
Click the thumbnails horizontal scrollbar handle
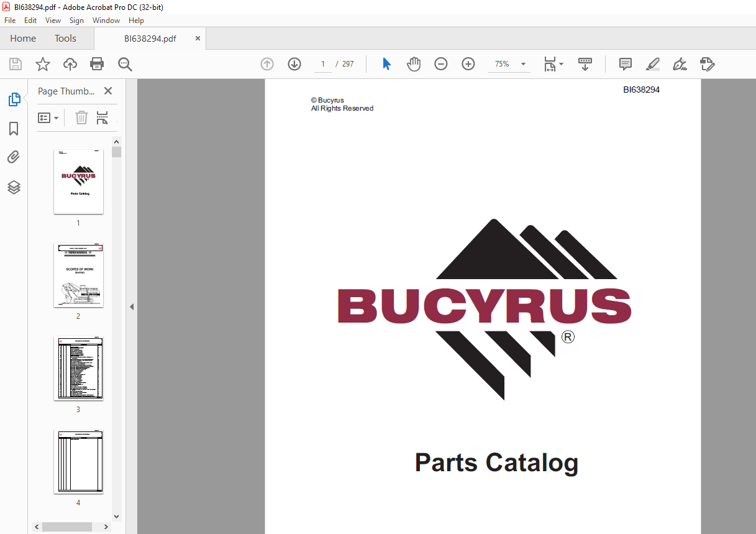point(67,527)
